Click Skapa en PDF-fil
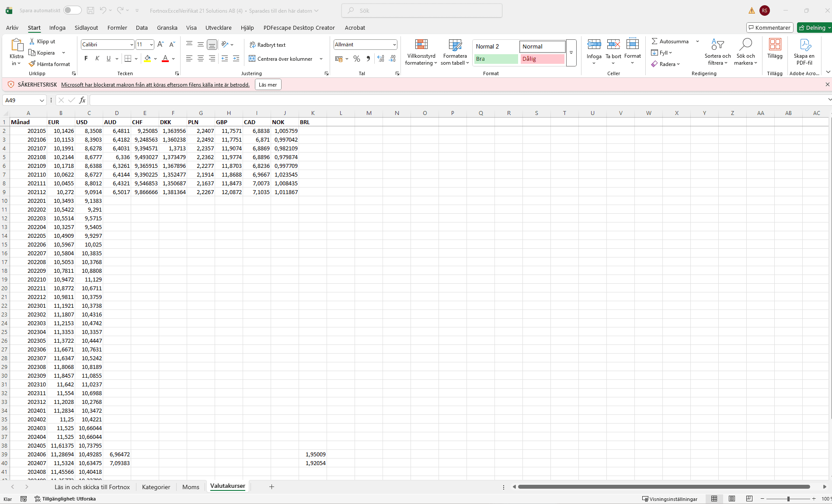 pyautogui.click(x=804, y=52)
